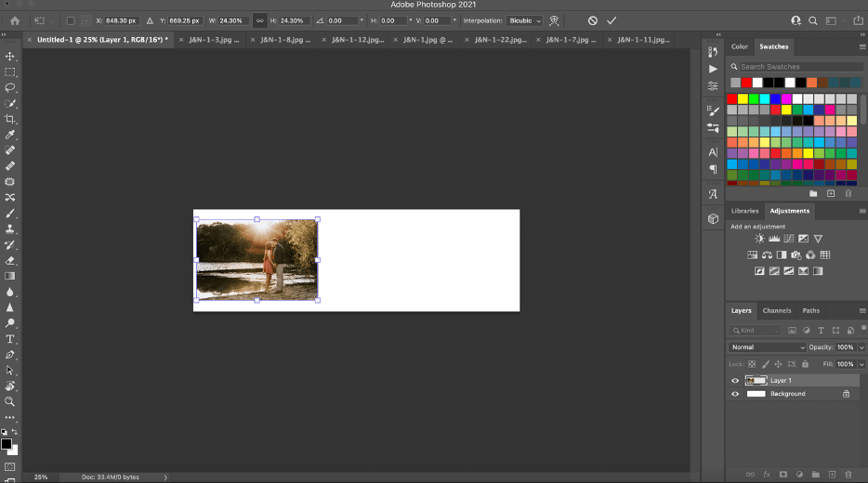Switch to the Channels tab

click(777, 311)
